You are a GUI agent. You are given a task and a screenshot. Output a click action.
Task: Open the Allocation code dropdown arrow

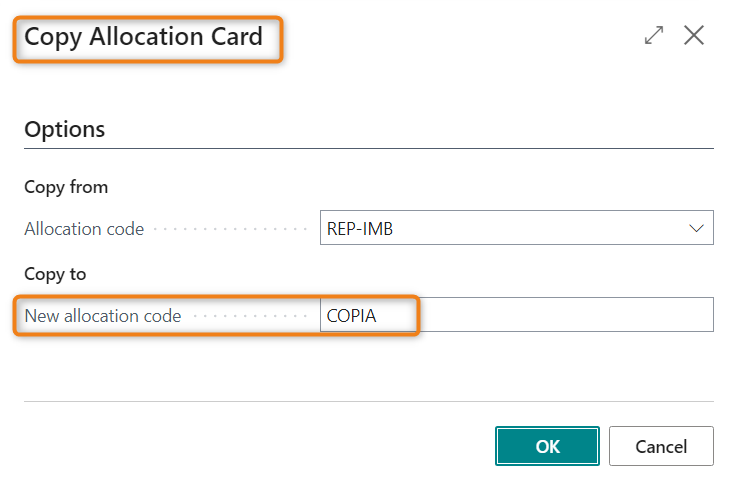tap(696, 228)
